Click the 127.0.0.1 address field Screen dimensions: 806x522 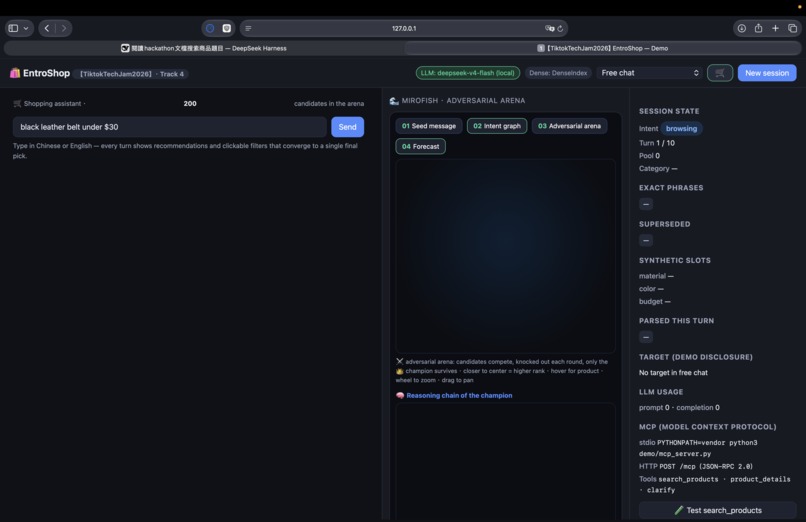pyautogui.click(x=404, y=28)
